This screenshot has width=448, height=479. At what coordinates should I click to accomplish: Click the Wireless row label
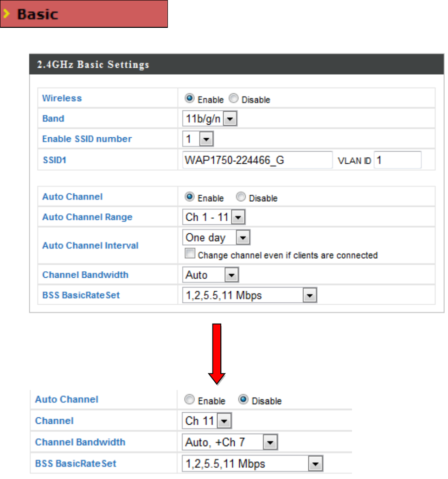click(x=62, y=98)
